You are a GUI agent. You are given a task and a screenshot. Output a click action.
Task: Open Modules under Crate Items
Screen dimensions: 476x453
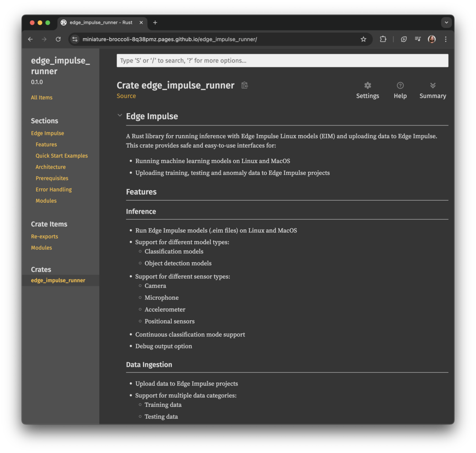pyautogui.click(x=41, y=248)
